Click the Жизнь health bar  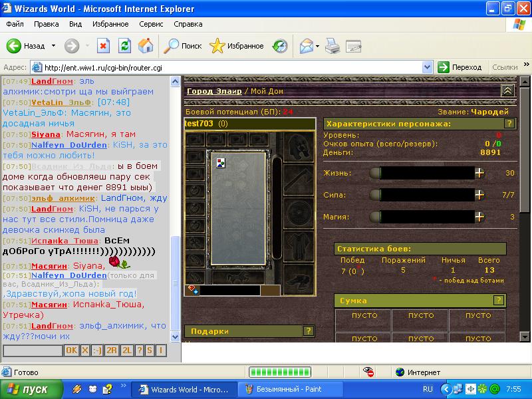pyautogui.click(x=427, y=173)
